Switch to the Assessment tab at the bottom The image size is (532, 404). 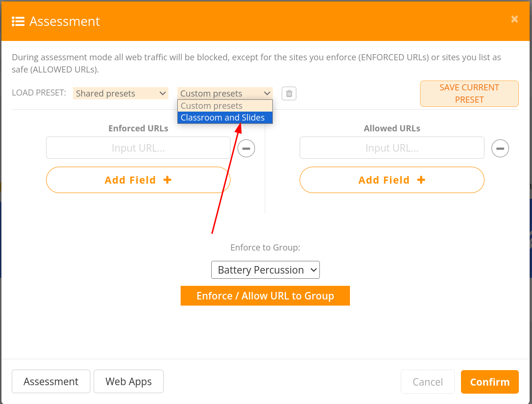51,381
